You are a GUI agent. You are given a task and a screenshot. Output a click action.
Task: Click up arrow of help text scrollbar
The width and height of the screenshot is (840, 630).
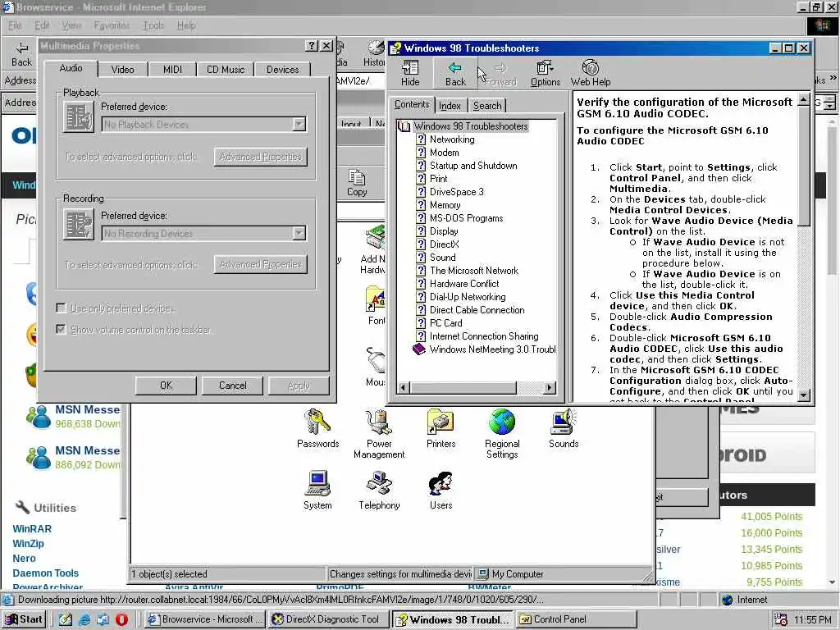804,99
